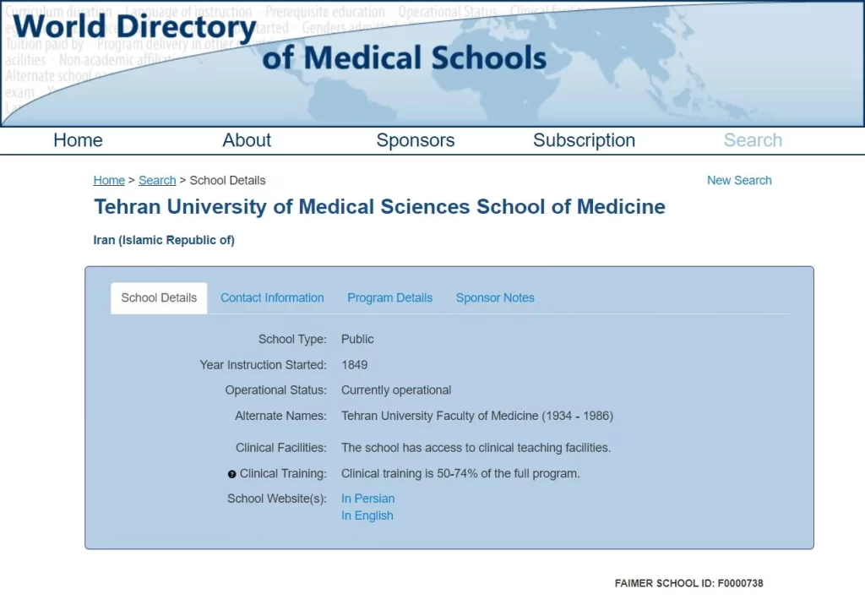
Task: Follow the Search breadcrumb link
Action: coord(157,180)
